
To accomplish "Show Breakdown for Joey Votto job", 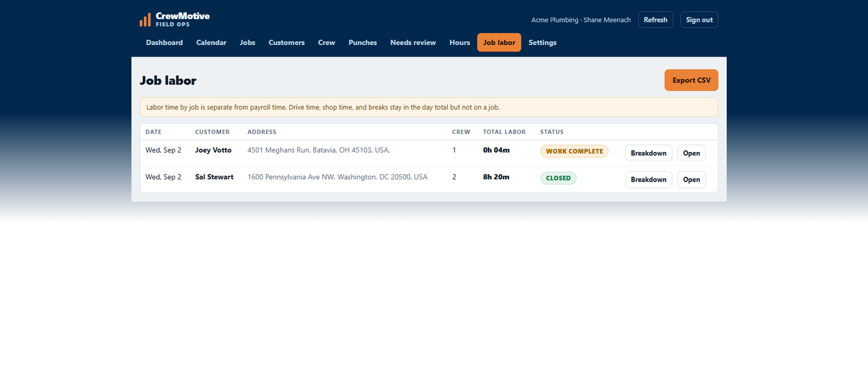I will pyautogui.click(x=649, y=153).
